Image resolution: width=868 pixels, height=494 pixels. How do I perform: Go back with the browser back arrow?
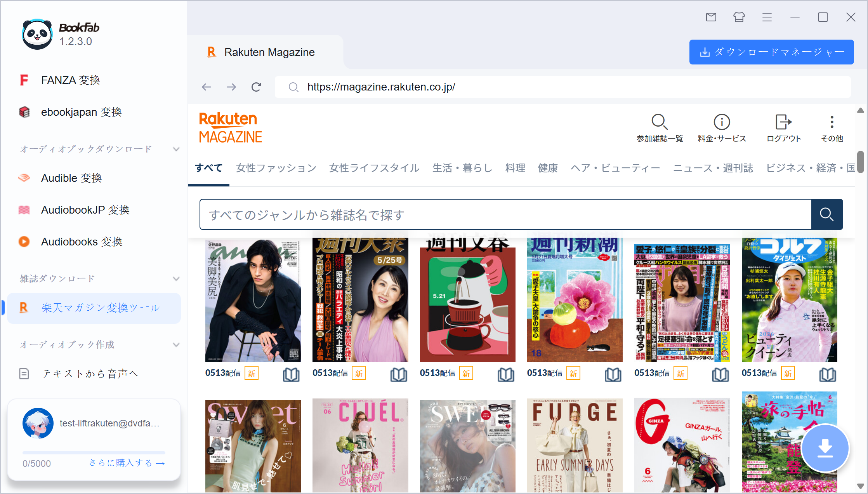[x=207, y=87]
